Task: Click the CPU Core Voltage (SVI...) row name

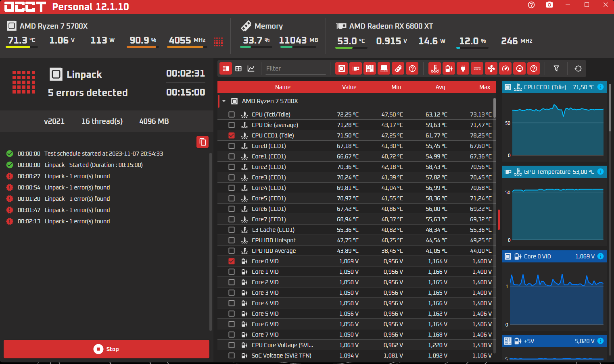Action: (282, 345)
